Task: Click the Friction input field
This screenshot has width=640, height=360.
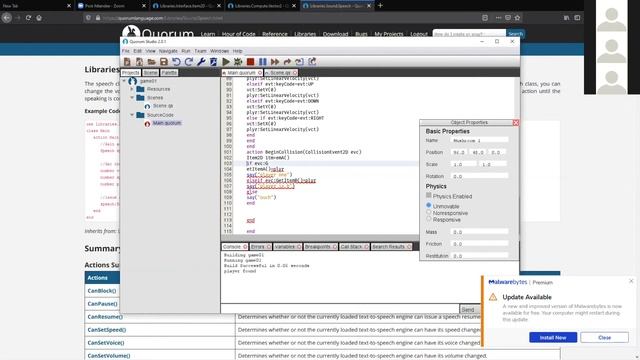Action: pyautogui.click(x=480, y=244)
